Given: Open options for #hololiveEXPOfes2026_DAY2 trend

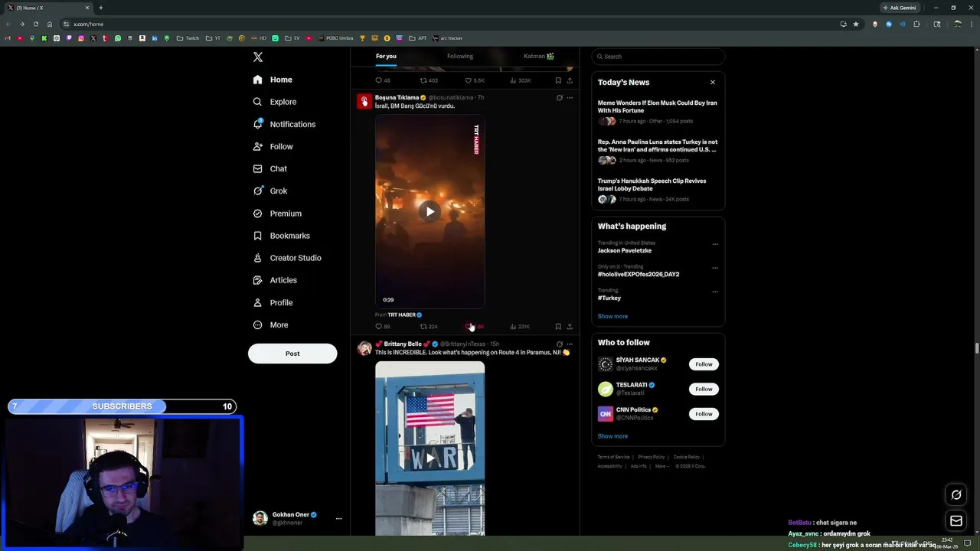Looking at the screenshot, I should coord(715,268).
